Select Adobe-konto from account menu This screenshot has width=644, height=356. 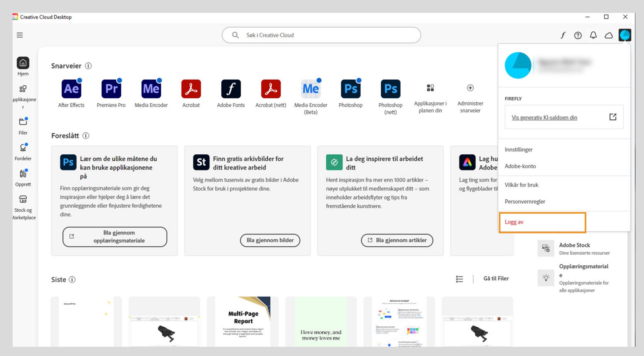[520, 166]
